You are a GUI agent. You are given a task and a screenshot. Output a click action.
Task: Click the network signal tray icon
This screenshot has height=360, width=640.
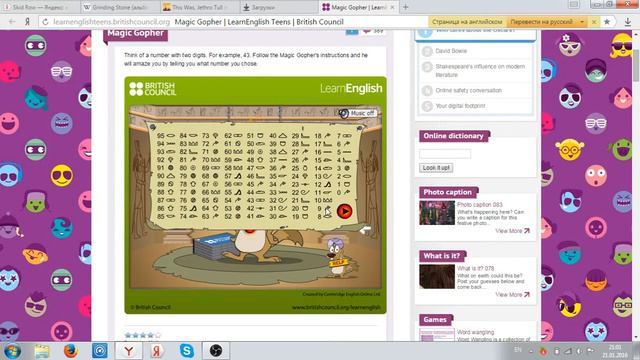568,351
